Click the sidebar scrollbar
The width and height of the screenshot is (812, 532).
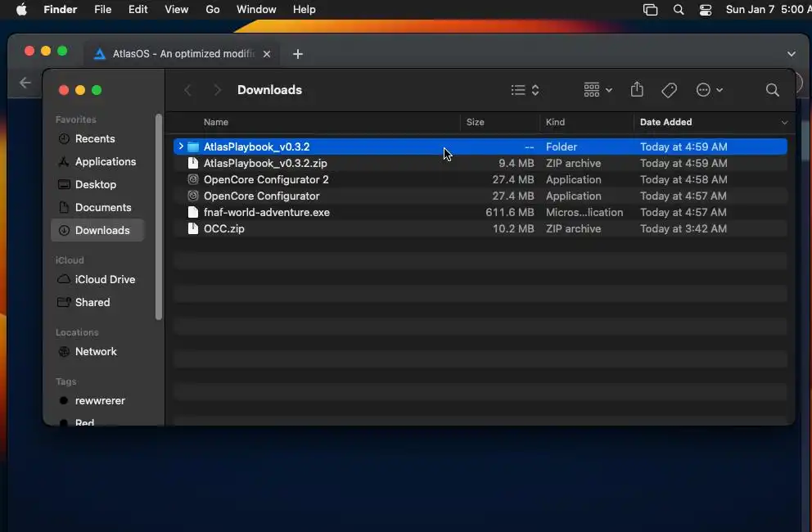pos(159,217)
